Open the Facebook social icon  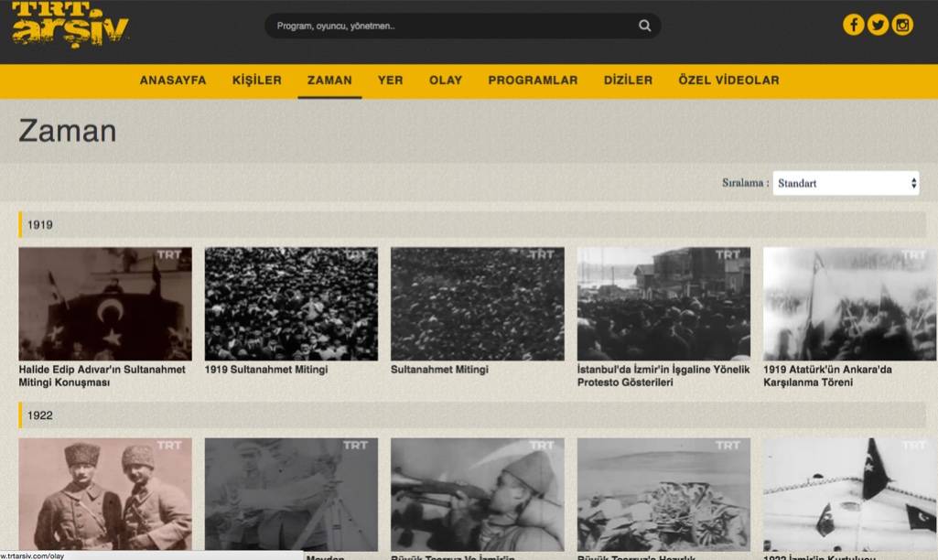[x=853, y=25]
